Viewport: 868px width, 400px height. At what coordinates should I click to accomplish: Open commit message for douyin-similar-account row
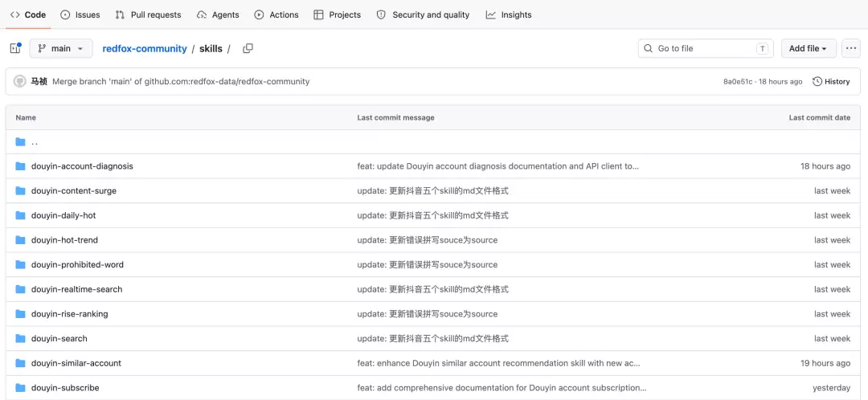[499, 363]
